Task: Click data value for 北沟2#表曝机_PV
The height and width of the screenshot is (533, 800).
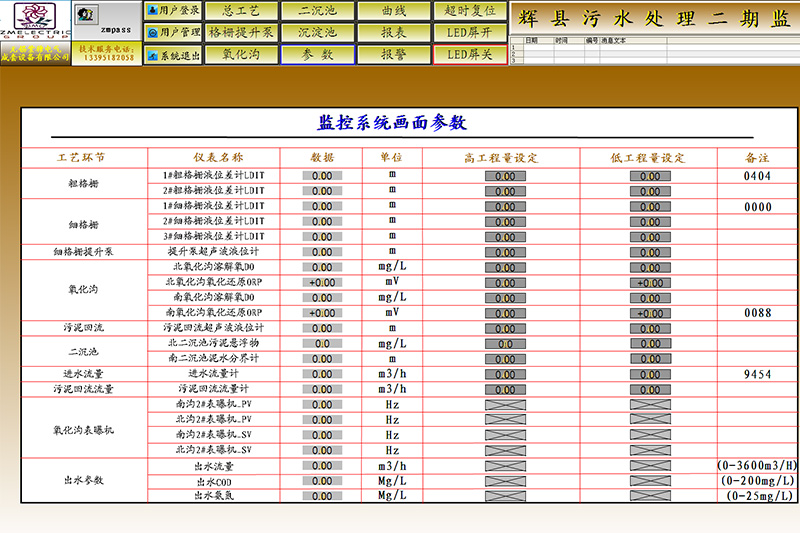Action: 322,420
